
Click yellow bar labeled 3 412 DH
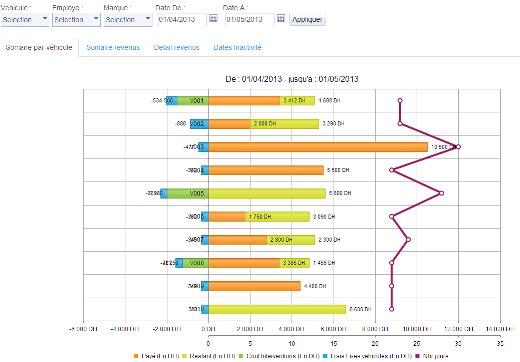[297, 100]
